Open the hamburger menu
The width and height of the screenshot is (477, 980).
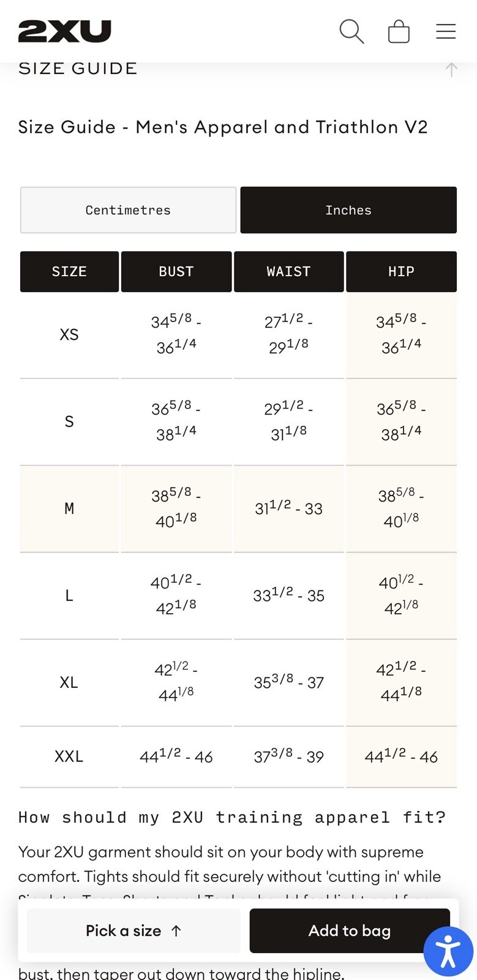point(446,31)
